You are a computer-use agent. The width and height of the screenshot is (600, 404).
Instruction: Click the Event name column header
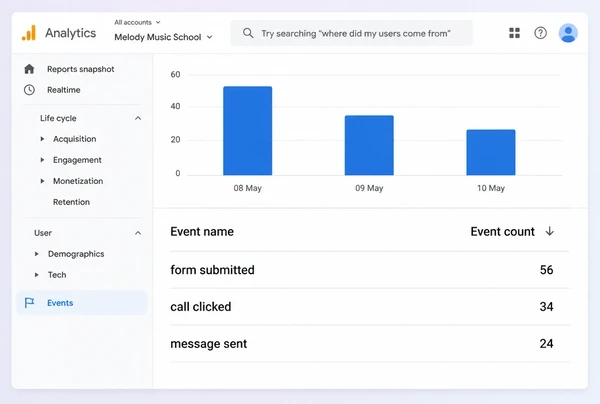point(202,231)
